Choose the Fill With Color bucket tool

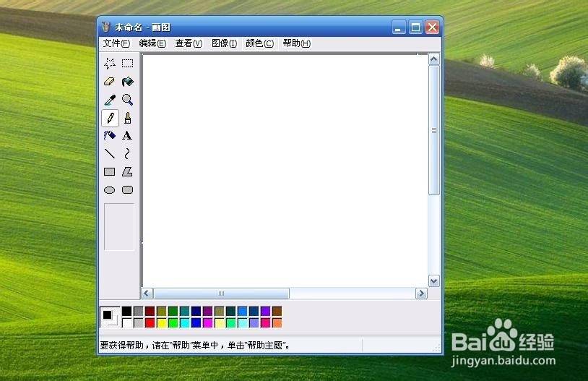pyautogui.click(x=128, y=82)
